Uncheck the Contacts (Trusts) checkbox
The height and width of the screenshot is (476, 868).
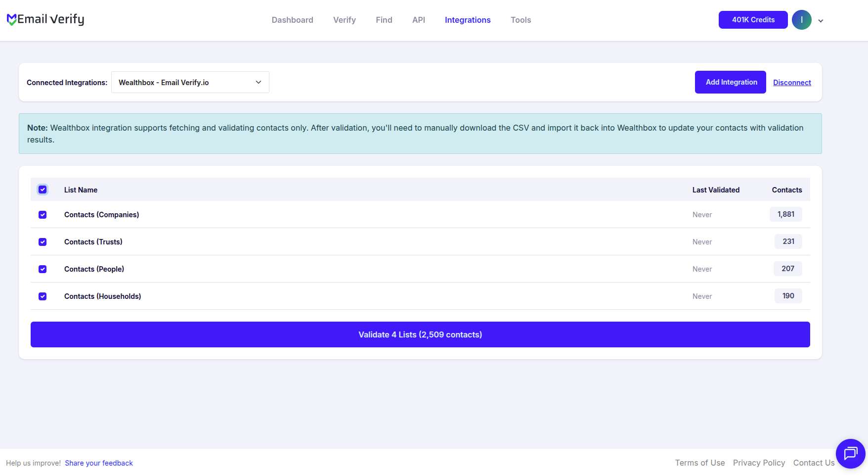[x=43, y=242]
